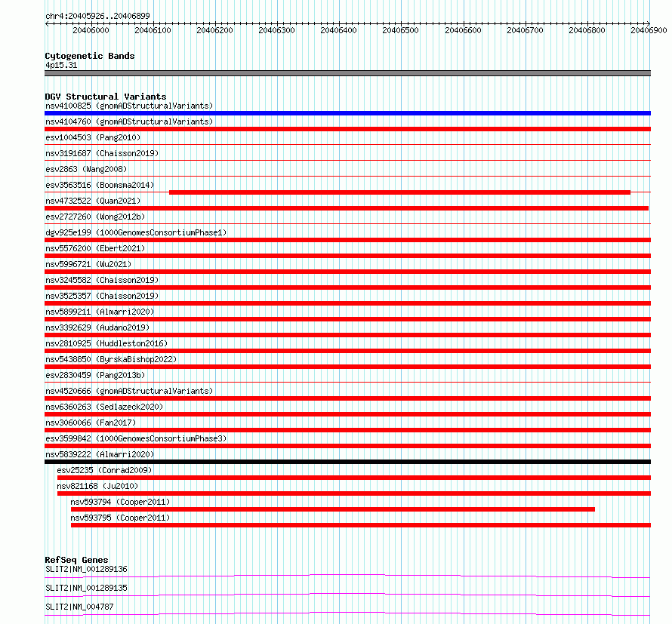Open variant nsv5996721 (Wu2021)
Image resolution: width=672 pixels, height=624 pixels.
click(x=88, y=264)
